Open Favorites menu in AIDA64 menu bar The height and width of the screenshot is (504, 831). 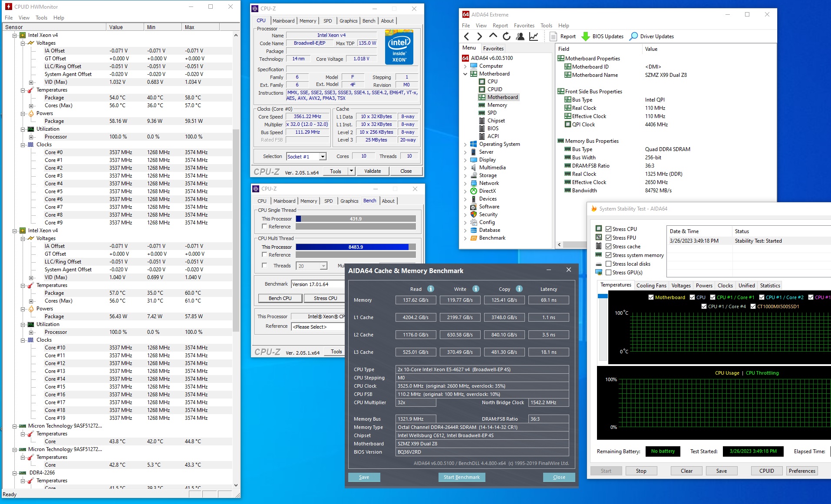(x=524, y=26)
